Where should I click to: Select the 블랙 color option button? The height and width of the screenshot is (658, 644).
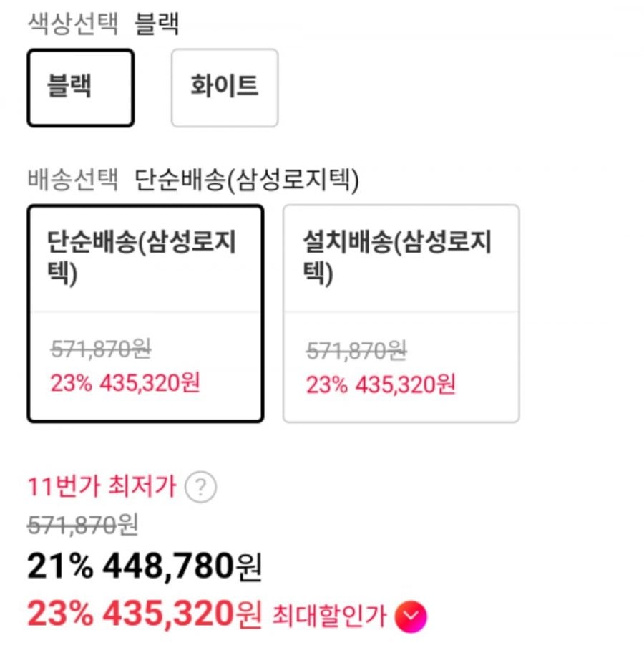(80, 88)
